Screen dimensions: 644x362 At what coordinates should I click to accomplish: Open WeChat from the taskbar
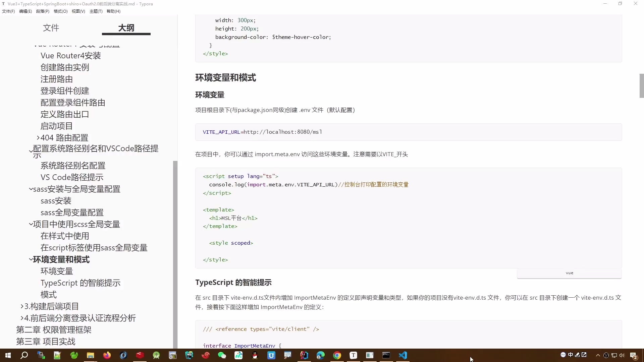tap(221, 355)
